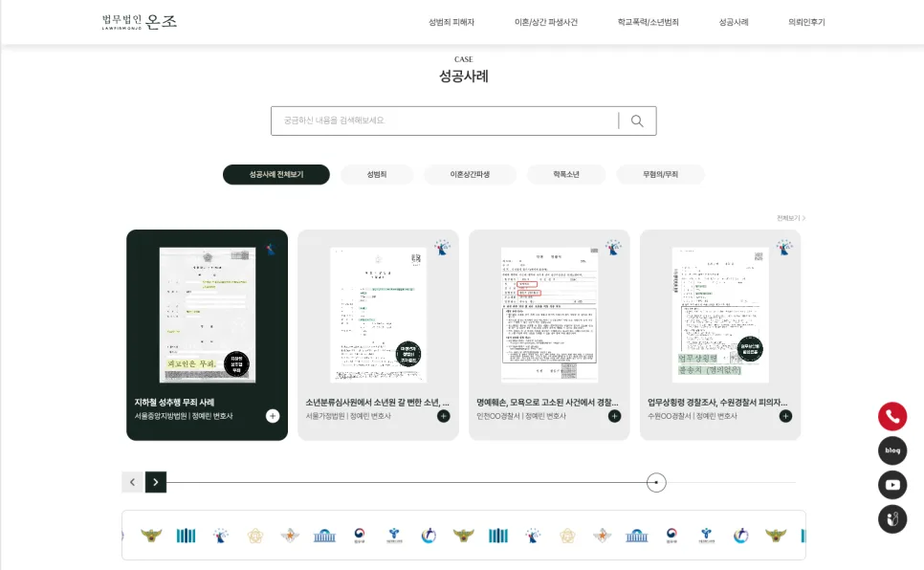Click title 소년분류심사원에서 소년원 갈 뻔한 소년
The width and height of the screenshot is (924, 570).
(377, 403)
